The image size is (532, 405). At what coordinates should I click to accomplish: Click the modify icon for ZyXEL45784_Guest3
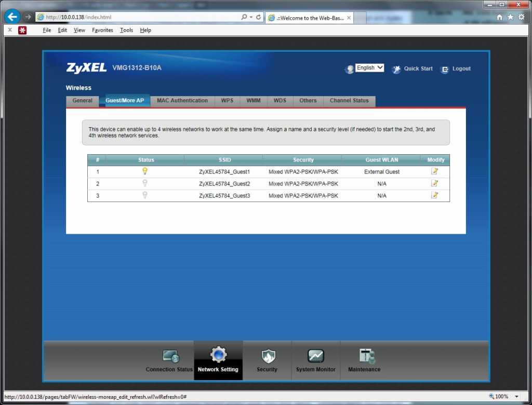434,195
